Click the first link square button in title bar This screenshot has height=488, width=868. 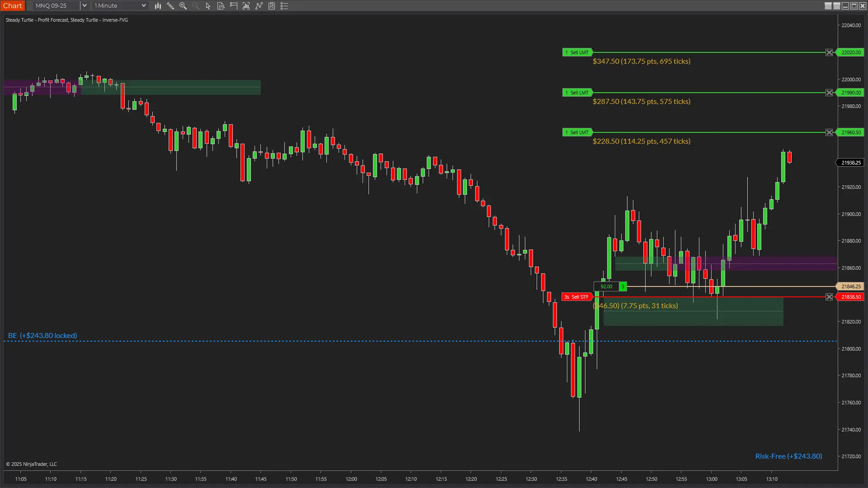tap(828, 6)
